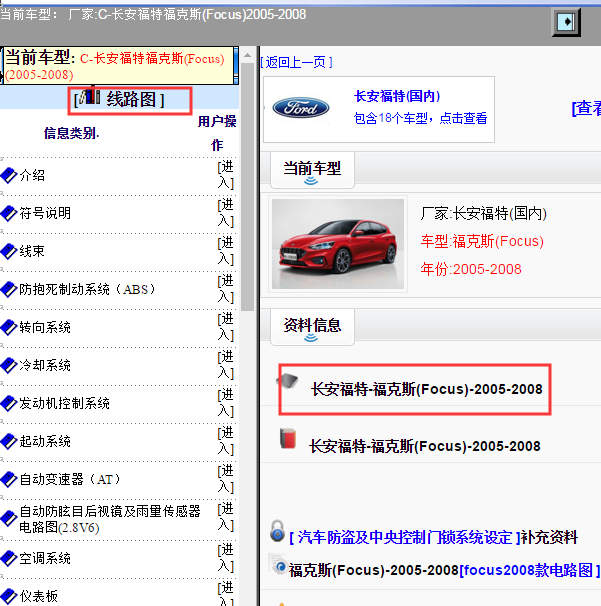This screenshot has width=601, height=606.
Task: Click the document icon beside focus2008款电路图
Action: [278, 564]
